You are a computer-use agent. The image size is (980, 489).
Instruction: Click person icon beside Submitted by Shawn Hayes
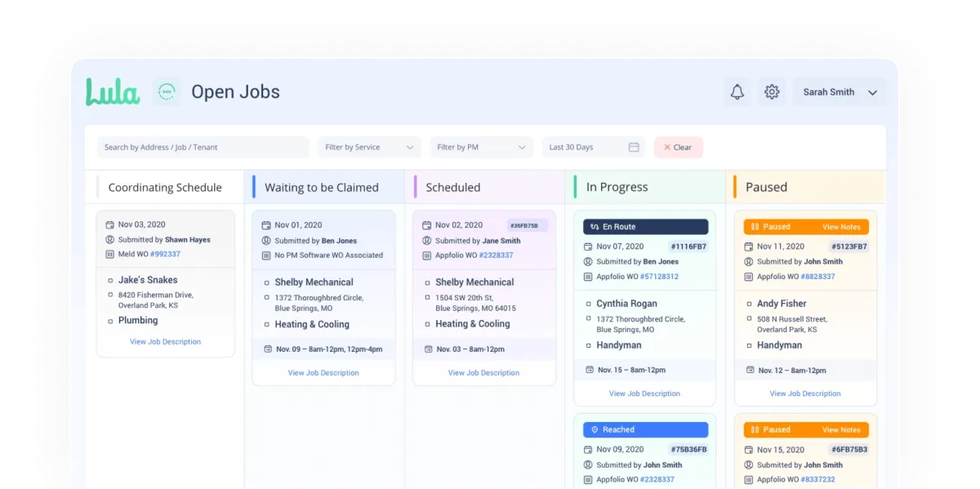[109, 239]
